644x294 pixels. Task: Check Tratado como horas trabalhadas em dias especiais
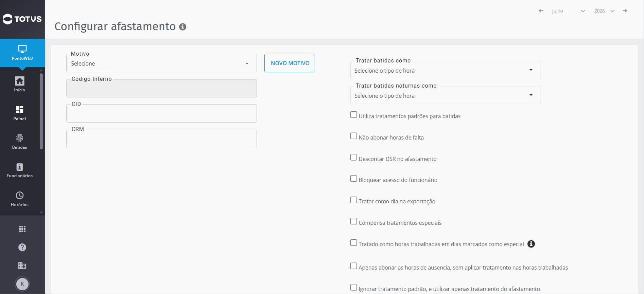point(354,243)
